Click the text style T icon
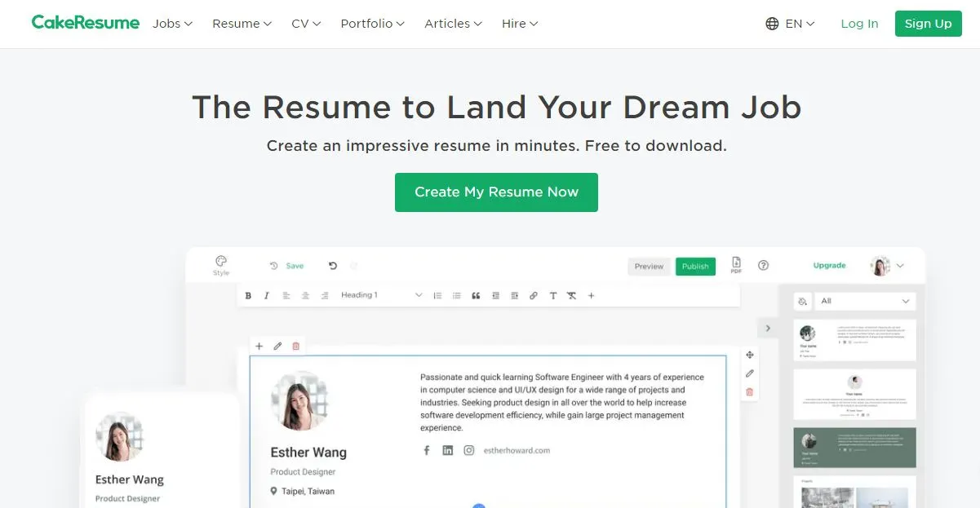The image size is (980, 508). [x=553, y=296]
